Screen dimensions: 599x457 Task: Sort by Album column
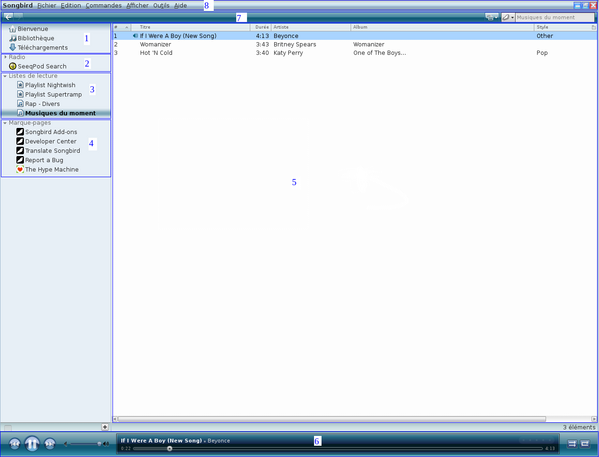442,27
